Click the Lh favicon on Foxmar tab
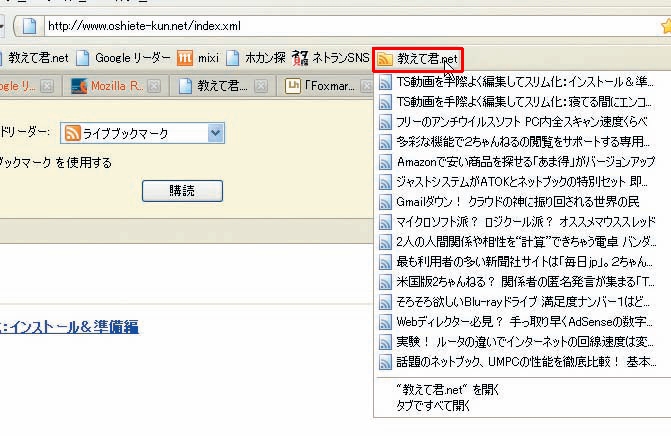This screenshot has width=671, height=436. 293,86
